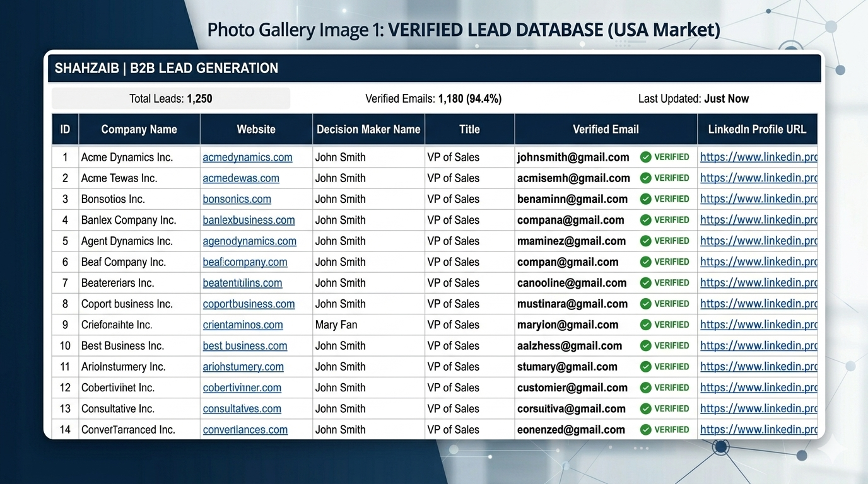Open the acmedynamics.com website link
The image size is (868, 484).
coord(247,158)
